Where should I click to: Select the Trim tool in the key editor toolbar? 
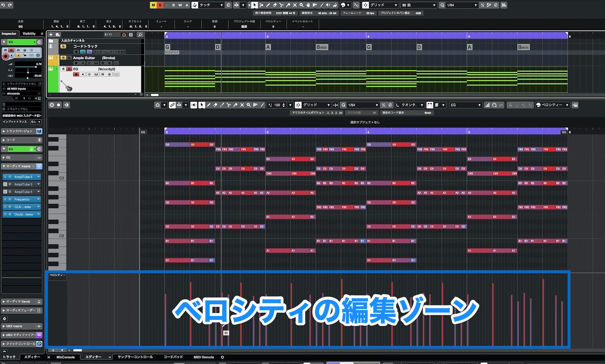click(x=222, y=105)
